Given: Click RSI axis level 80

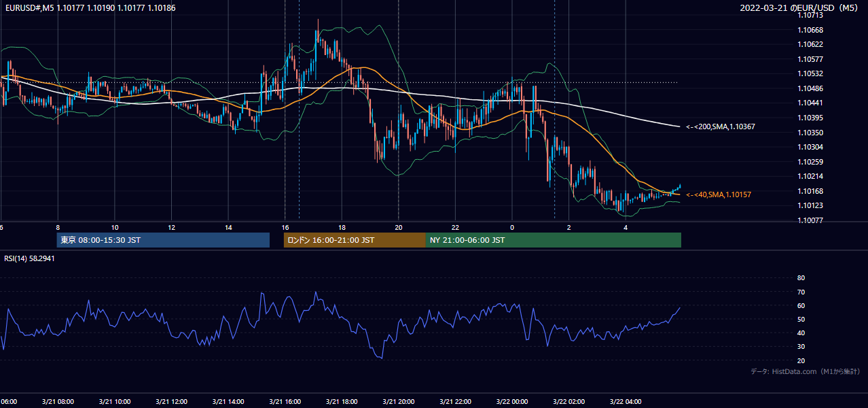Looking at the screenshot, I should pos(801,278).
